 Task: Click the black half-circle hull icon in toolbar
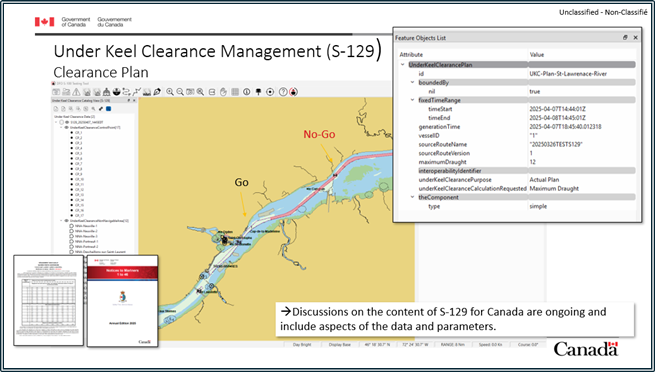tap(117, 92)
